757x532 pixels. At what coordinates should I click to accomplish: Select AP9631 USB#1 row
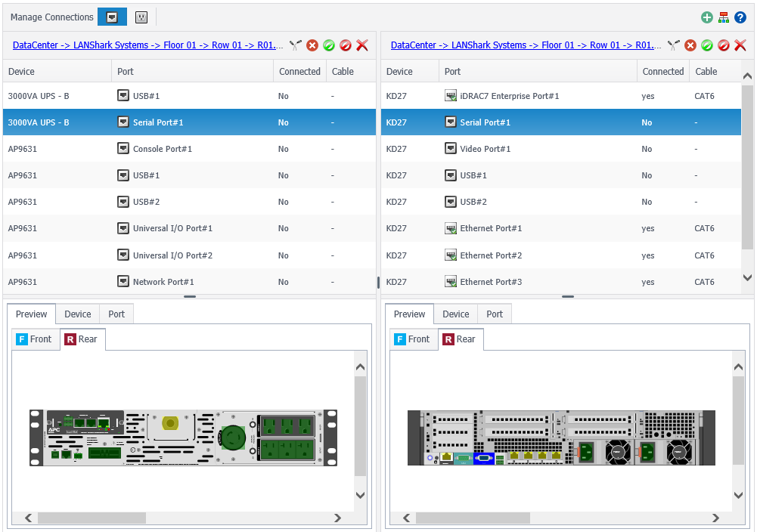(189, 175)
